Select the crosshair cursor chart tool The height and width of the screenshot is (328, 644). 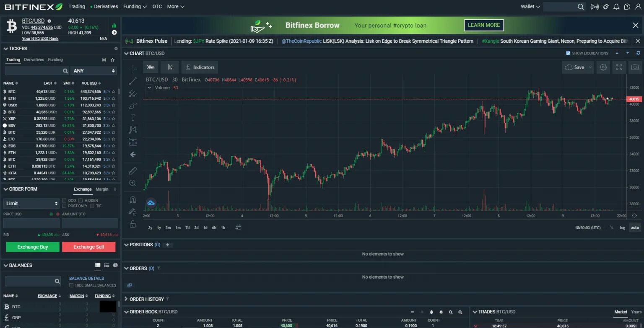click(133, 69)
